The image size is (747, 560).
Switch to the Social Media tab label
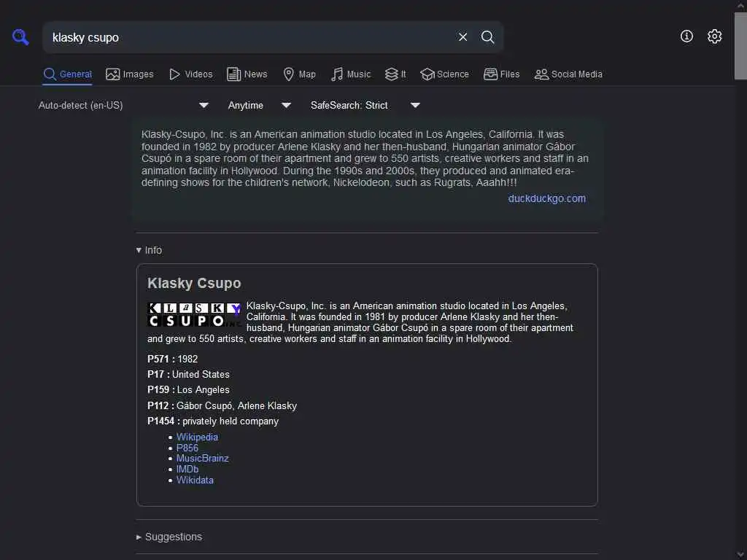click(577, 74)
